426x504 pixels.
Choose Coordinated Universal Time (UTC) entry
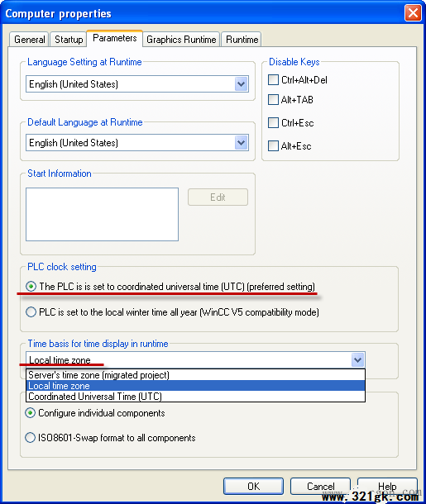click(x=195, y=397)
